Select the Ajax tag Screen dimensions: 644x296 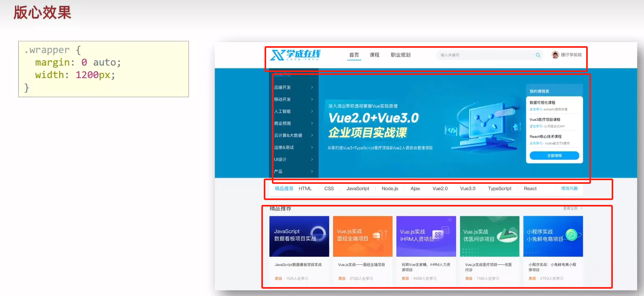pyautogui.click(x=415, y=189)
